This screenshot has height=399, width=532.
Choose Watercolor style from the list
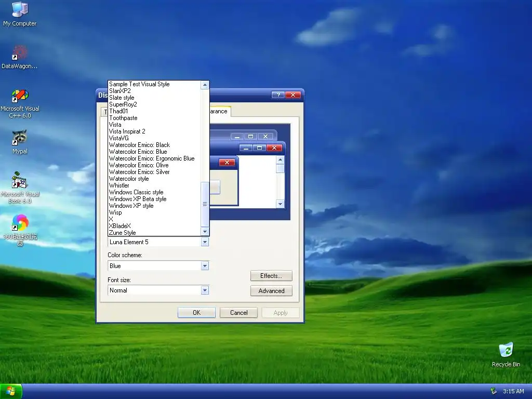tap(154, 179)
